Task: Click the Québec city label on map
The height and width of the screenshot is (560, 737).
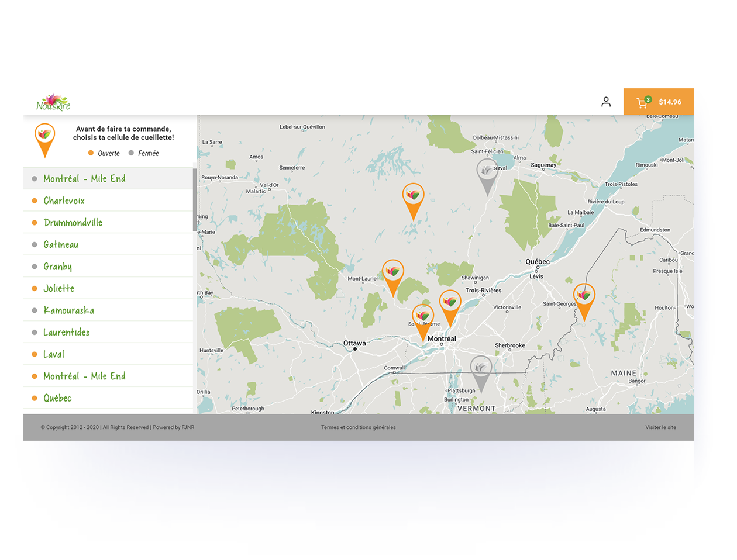Action: pyautogui.click(x=538, y=262)
